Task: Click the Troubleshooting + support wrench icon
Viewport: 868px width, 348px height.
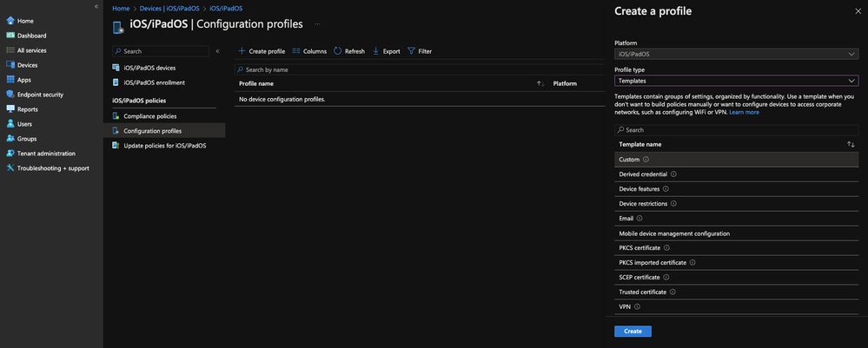Action: (x=10, y=168)
